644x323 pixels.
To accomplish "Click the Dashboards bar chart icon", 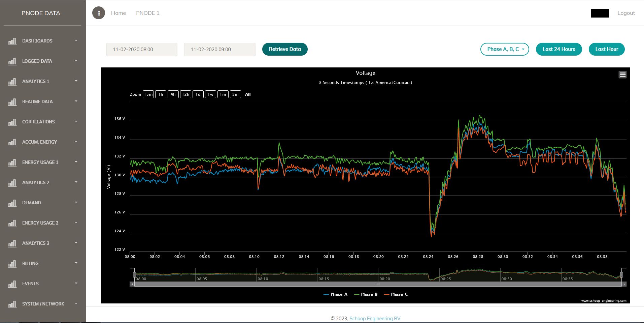I will pos(12,41).
